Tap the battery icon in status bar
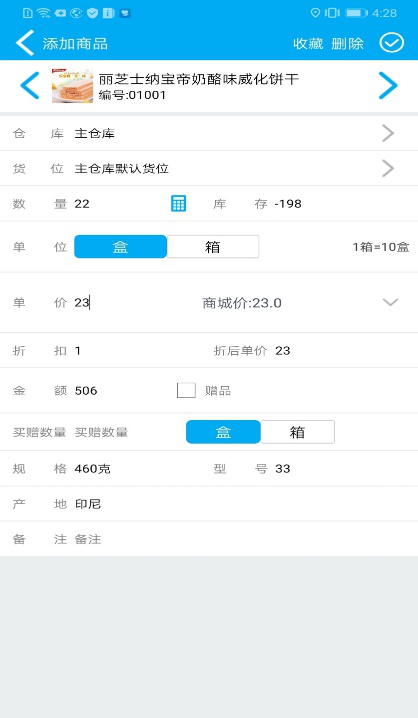This screenshot has width=418, height=718. point(357,13)
